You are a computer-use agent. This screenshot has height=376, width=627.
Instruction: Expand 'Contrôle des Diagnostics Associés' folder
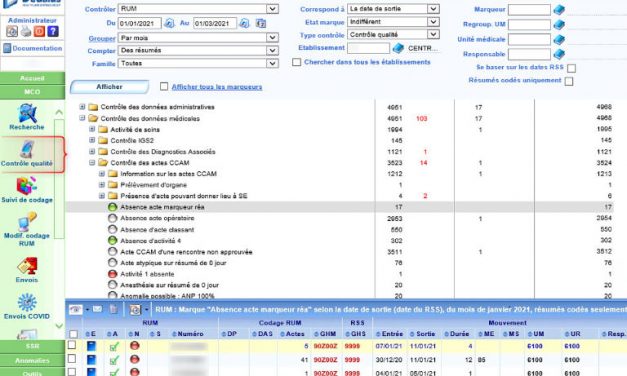(x=92, y=151)
